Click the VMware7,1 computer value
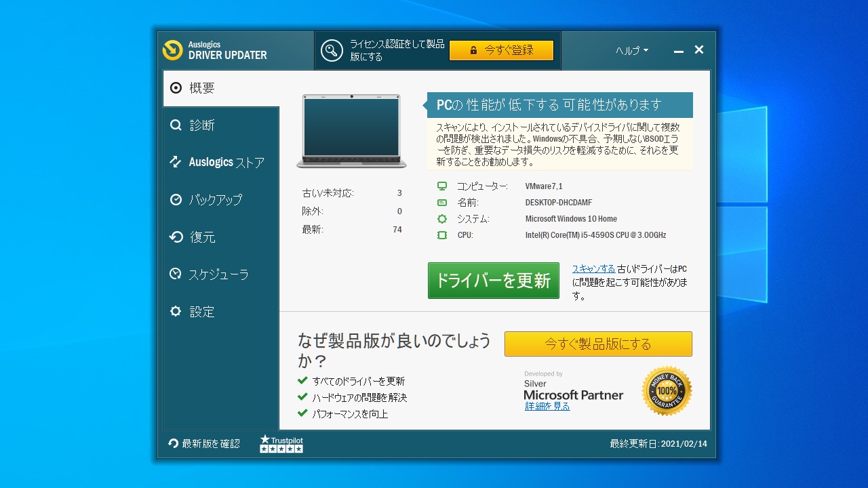This screenshot has height=488, width=868. pyautogui.click(x=544, y=186)
